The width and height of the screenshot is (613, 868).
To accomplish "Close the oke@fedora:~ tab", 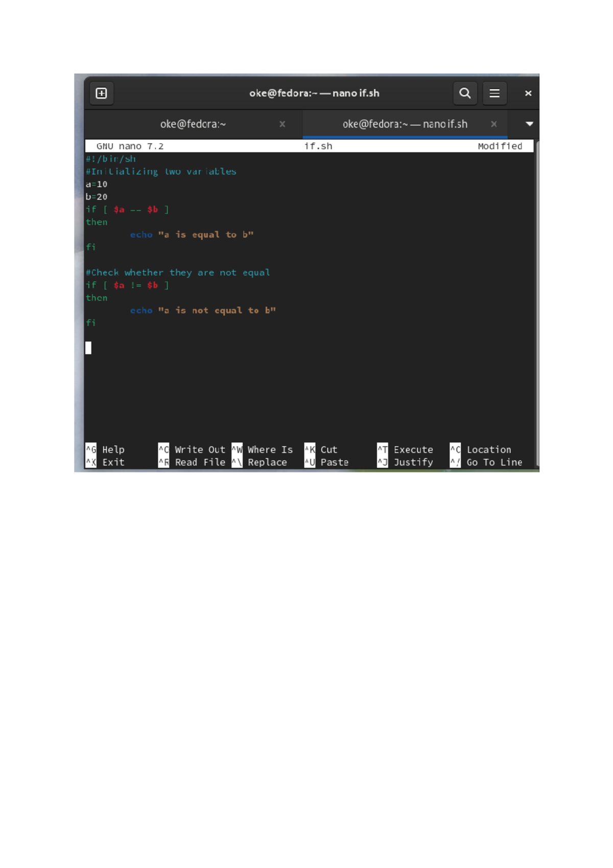I will 282,124.
